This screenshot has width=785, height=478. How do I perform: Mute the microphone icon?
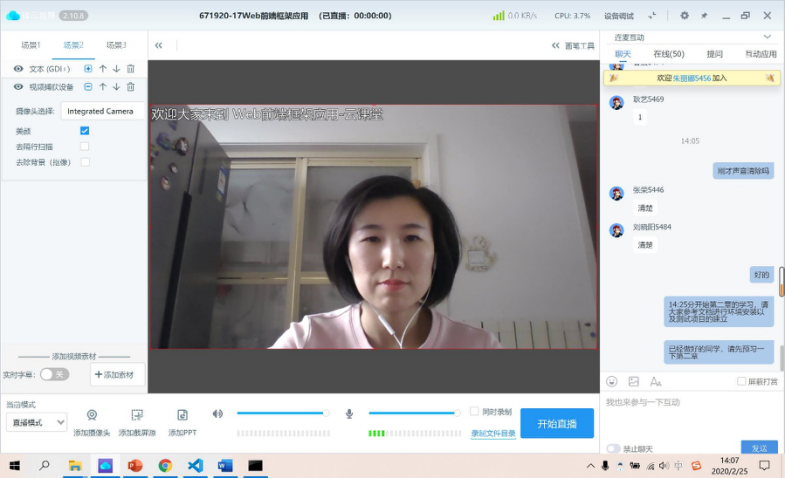point(350,413)
